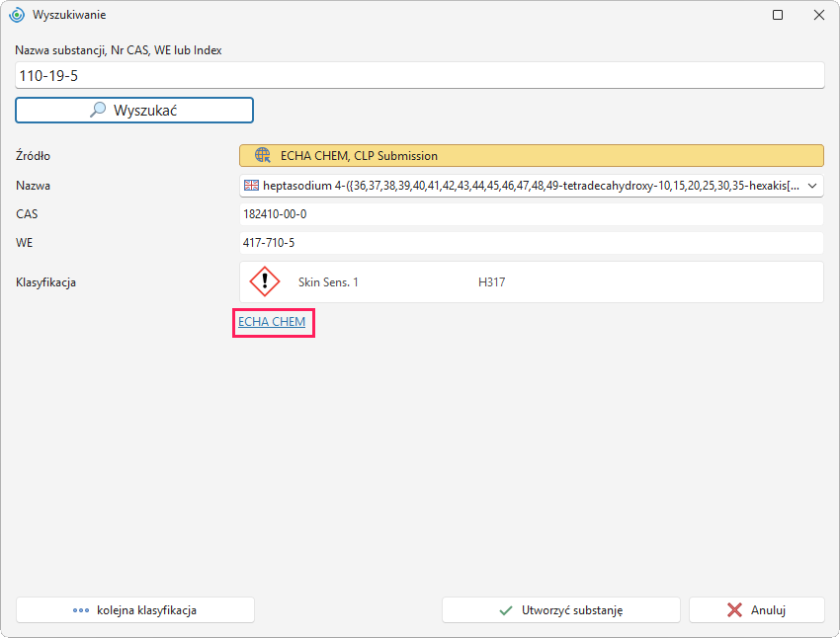Screen dimensions: 840x638
Task: Open the ECHA CHEM hyperlink
Action: tap(272, 322)
